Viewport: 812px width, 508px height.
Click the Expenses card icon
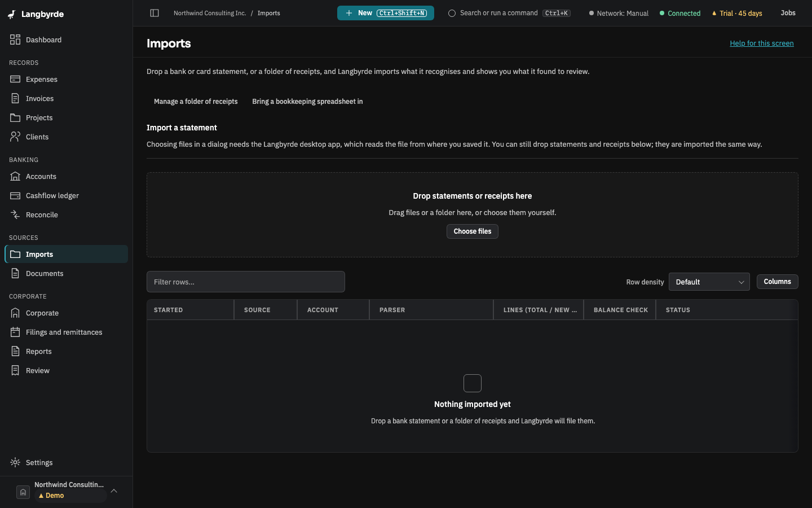[x=15, y=79]
